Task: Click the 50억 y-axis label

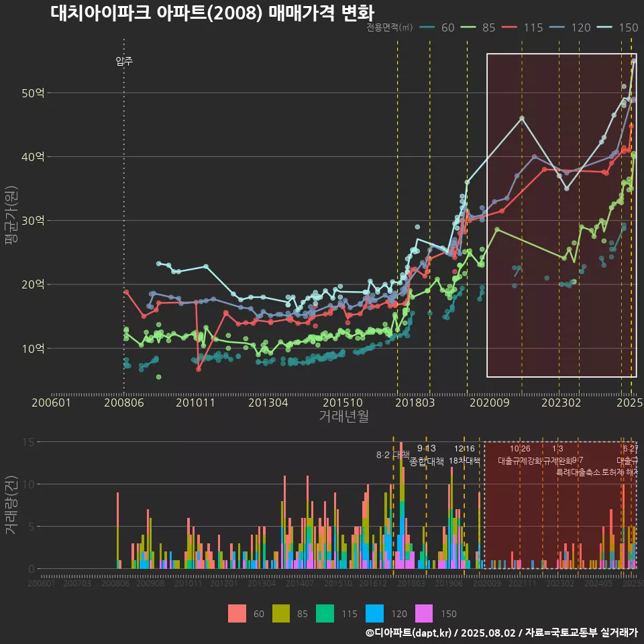Action: pos(33,93)
